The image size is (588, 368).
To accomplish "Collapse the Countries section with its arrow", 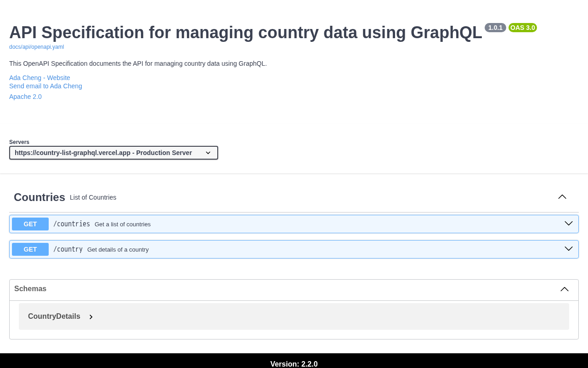I will 562,197.
